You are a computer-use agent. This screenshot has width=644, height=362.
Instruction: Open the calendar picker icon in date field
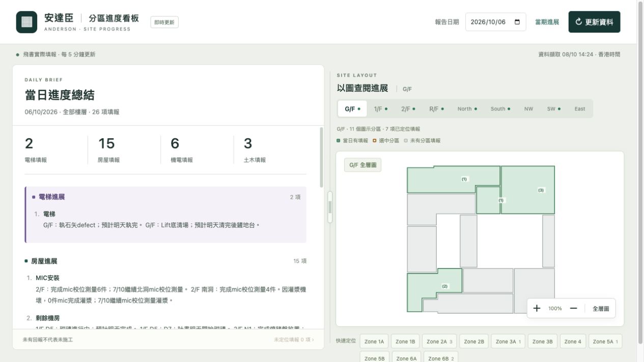pos(517,22)
